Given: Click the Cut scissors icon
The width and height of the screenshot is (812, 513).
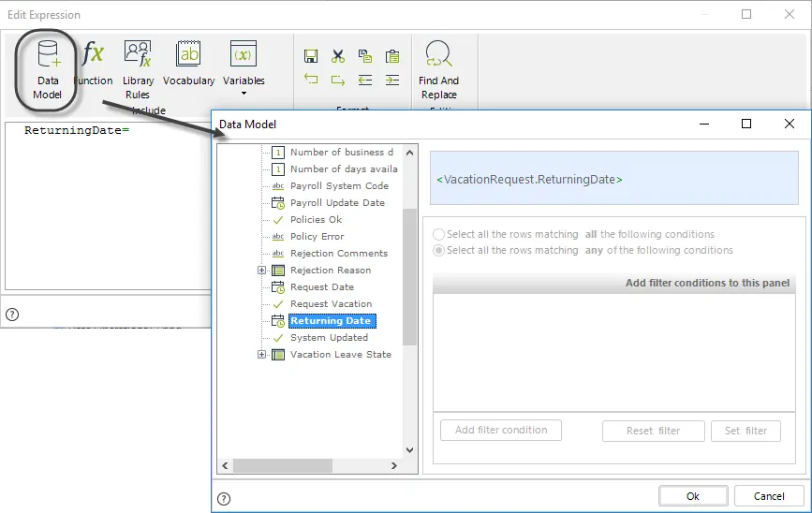Looking at the screenshot, I should tap(338, 56).
